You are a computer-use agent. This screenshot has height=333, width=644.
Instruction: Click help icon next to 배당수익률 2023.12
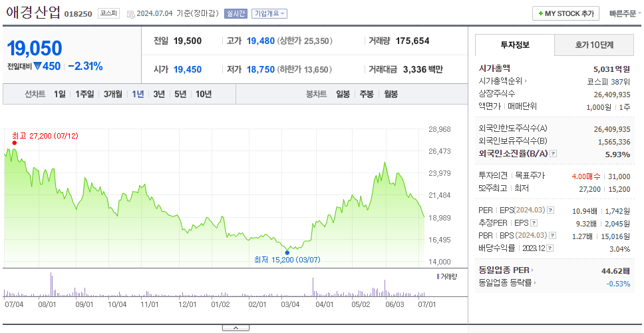click(x=550, y=248)
